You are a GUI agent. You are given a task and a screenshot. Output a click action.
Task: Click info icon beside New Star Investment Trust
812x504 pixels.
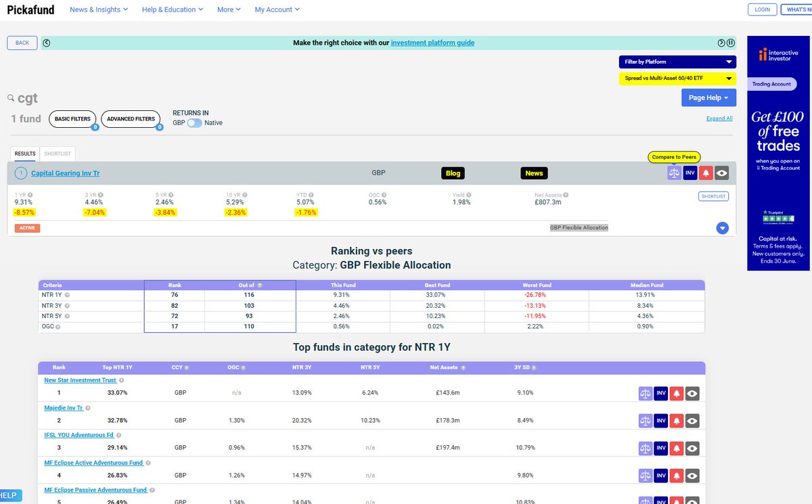[121, 380]
